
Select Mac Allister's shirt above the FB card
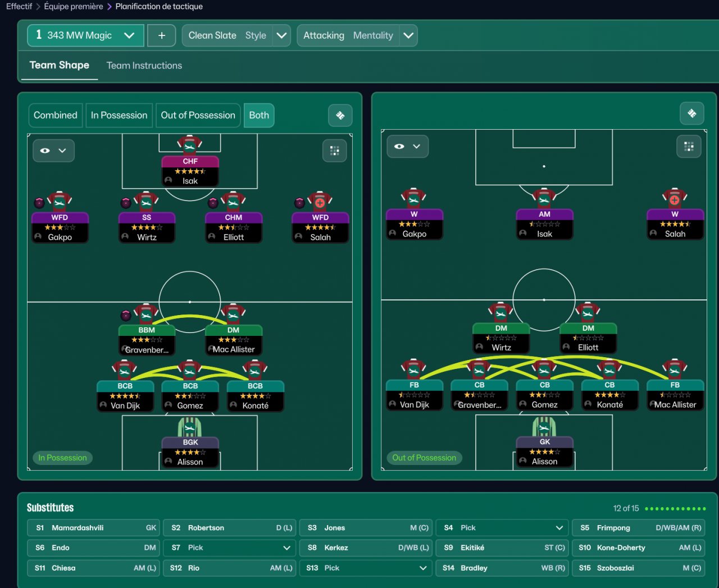click(x=675, y=369)
